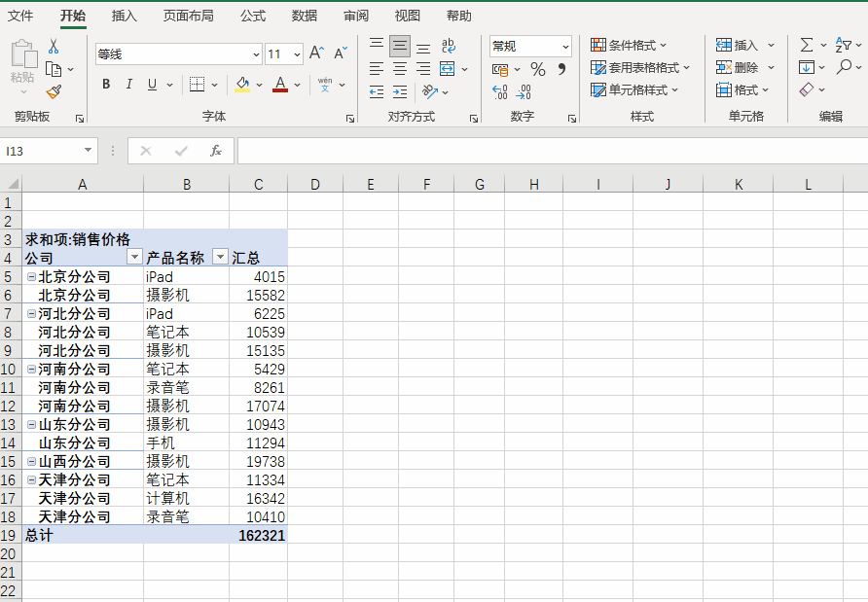This screenshot has height=602, width=868.
Task: Align text left
Action: coord(377,69)
